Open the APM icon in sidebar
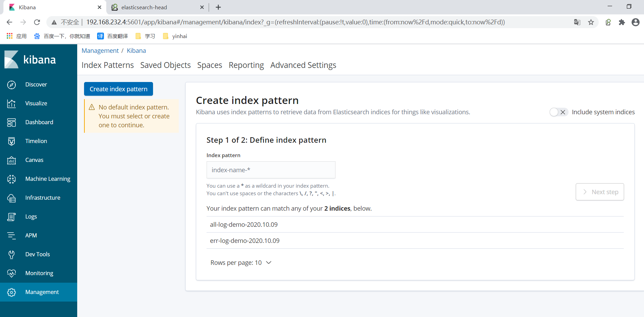The height and width of the screenshot is (317, 644). click(11, 235)
